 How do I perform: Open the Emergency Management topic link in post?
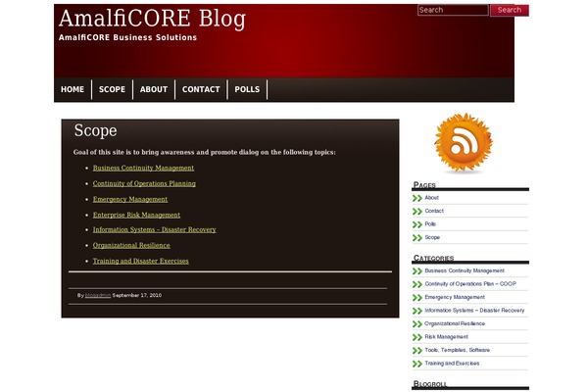[x=130, y=199]
